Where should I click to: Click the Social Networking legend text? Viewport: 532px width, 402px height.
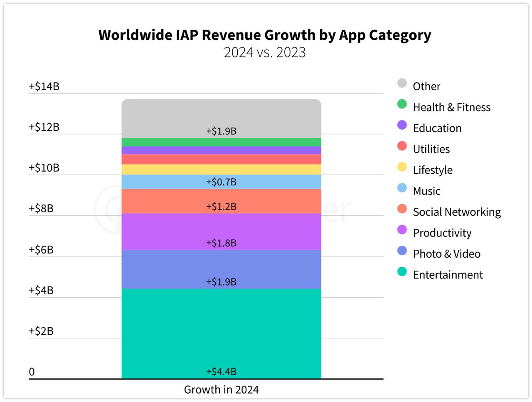(456, 212)
